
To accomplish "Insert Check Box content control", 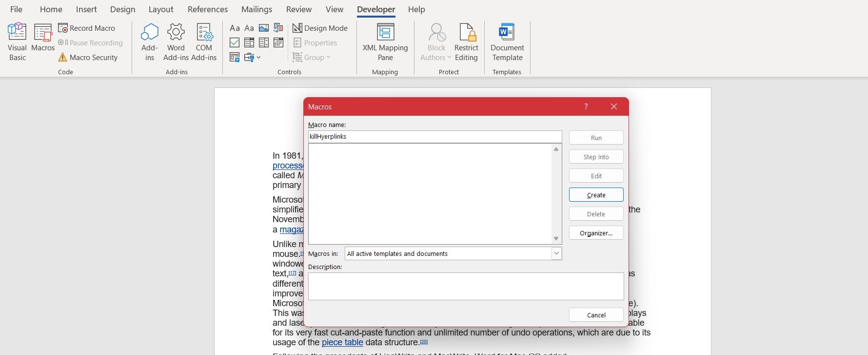I will click(x=235, y=43).
